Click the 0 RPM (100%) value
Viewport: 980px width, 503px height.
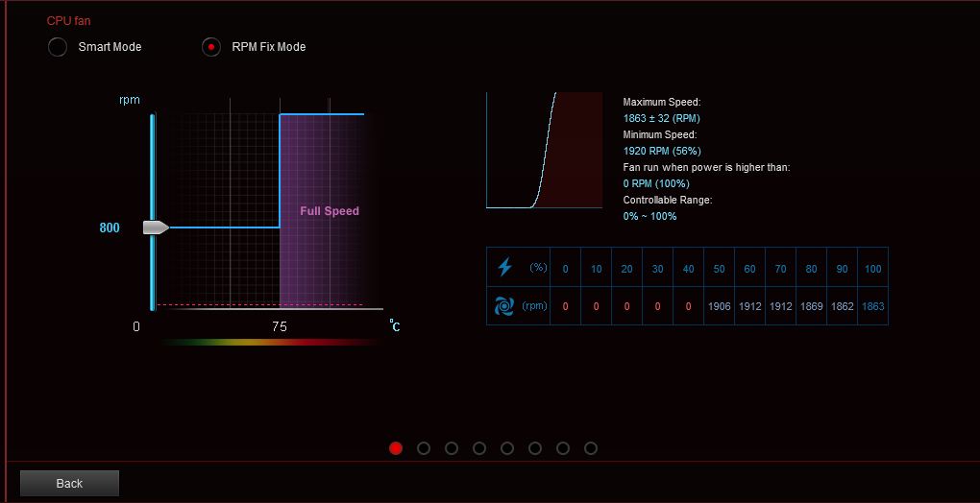click(x=656, y=183)
